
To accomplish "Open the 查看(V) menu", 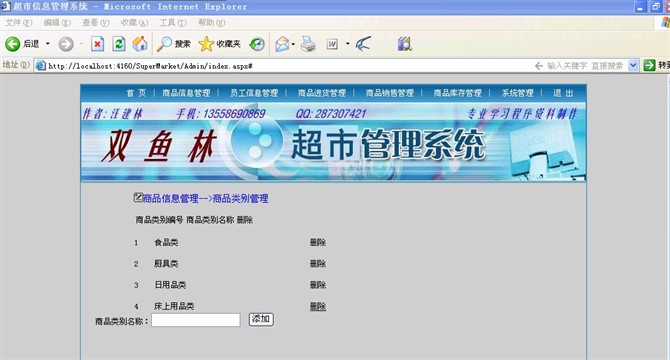I will pyautogui.click(x=95, y=22).
